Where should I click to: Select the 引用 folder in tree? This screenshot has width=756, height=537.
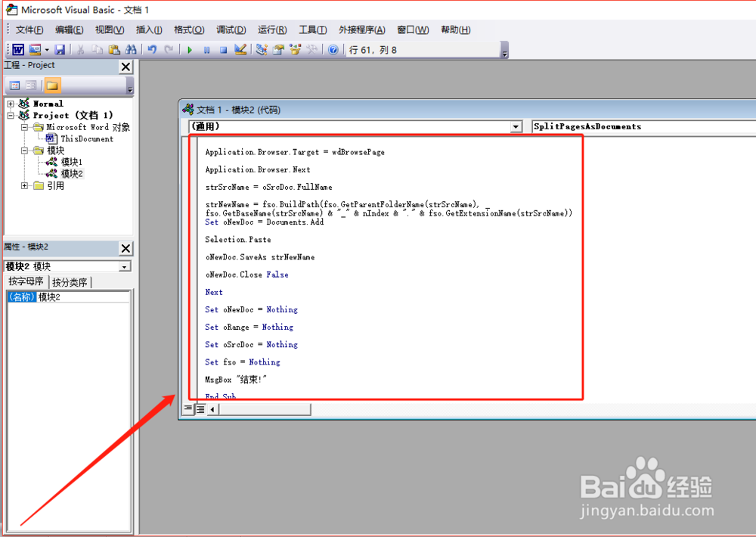pyautogui.click(x=55, y=186)
